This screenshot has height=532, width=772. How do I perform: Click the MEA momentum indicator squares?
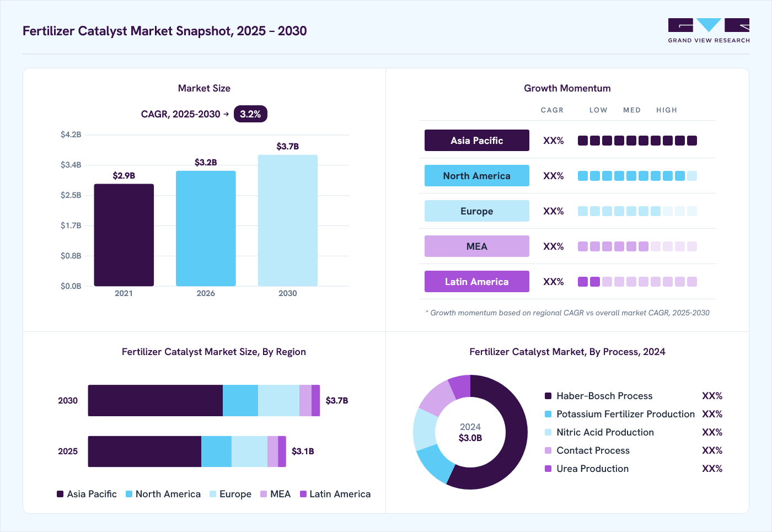click(637, 246)
